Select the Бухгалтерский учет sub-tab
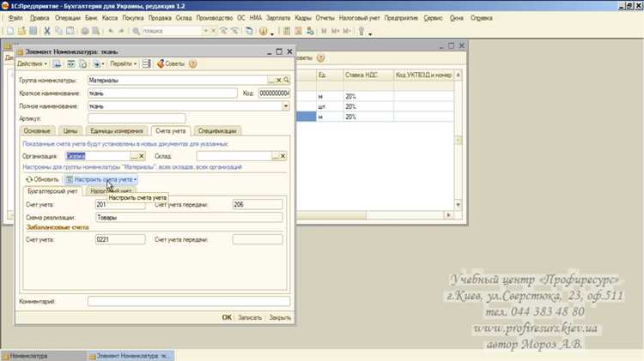 click(52, 191)
